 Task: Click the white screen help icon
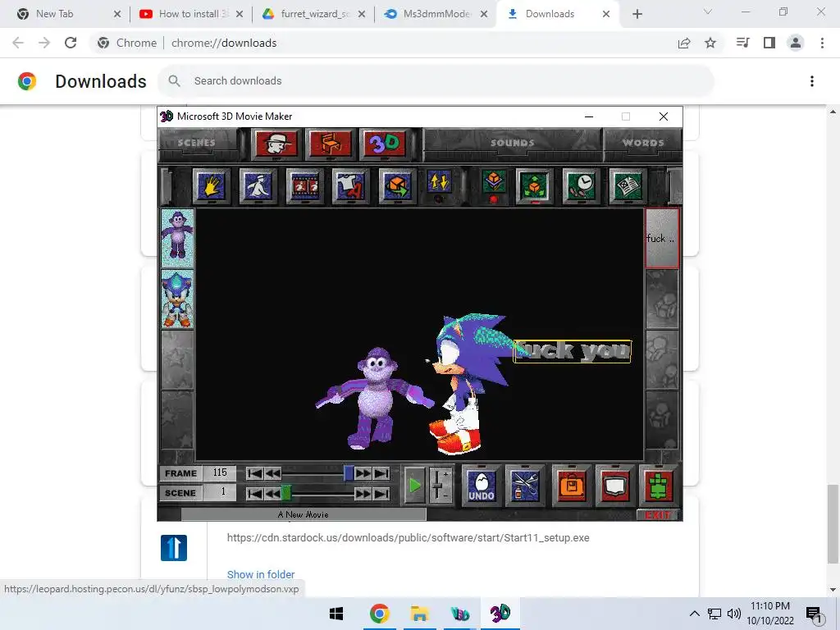coord(615,486)
